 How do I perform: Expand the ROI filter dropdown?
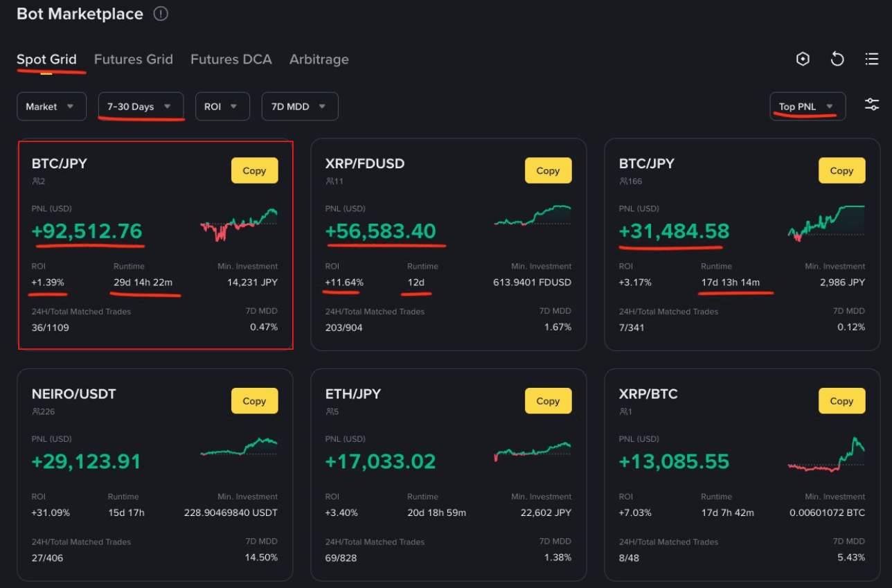click(x=222, y=107)
